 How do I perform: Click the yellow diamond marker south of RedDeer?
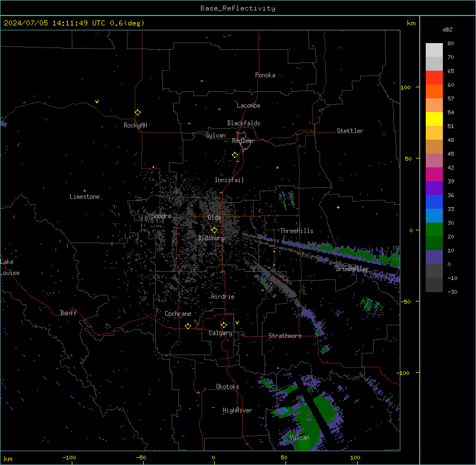click(x=235, y=155)
